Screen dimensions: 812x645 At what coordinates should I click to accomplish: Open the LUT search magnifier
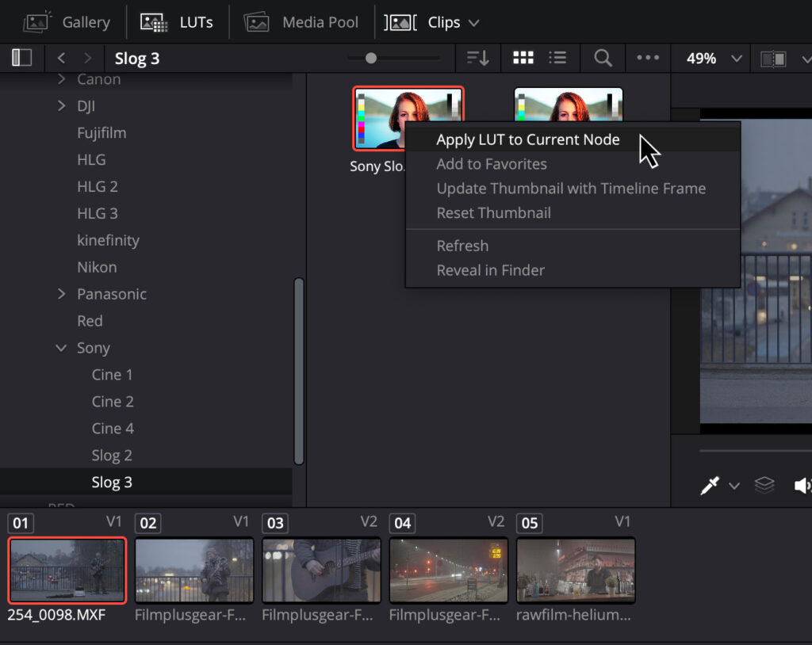603,58
